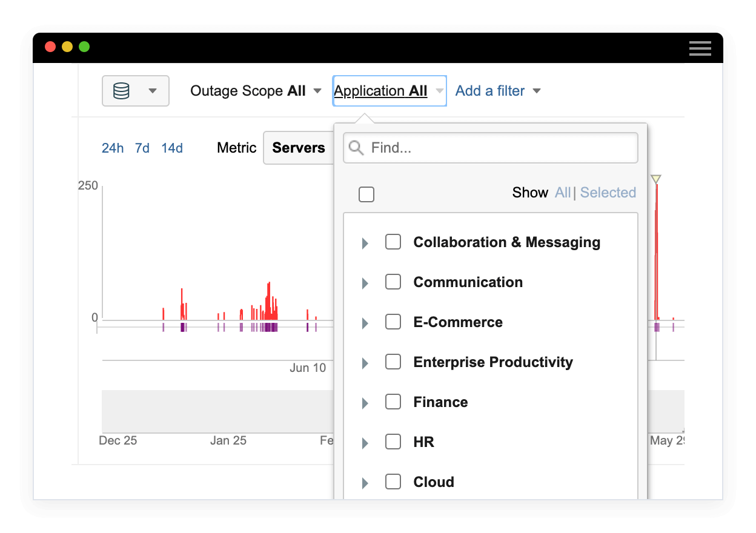Screen dimensions: 756x533
Task: Tick the E-Commerce checkbox
Action: click(393, 322)
